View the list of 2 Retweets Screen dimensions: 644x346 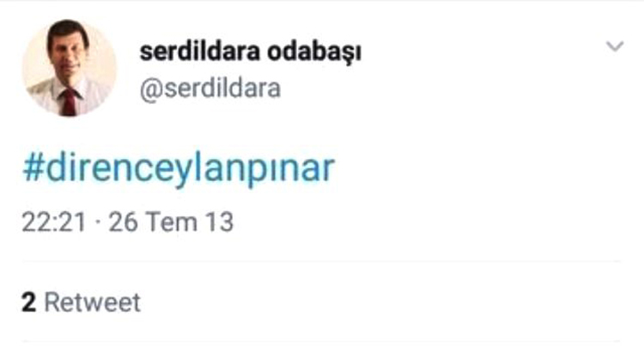click(x=81, y=302)
